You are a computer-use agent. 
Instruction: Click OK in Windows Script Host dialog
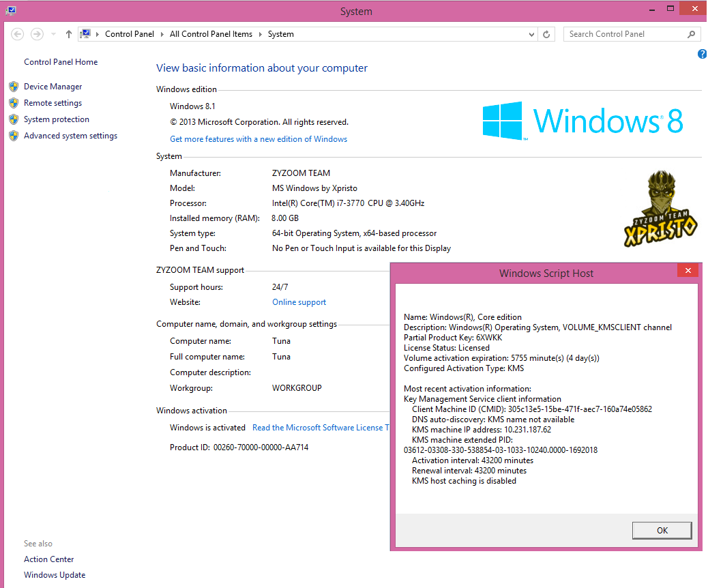coord(662,531)
